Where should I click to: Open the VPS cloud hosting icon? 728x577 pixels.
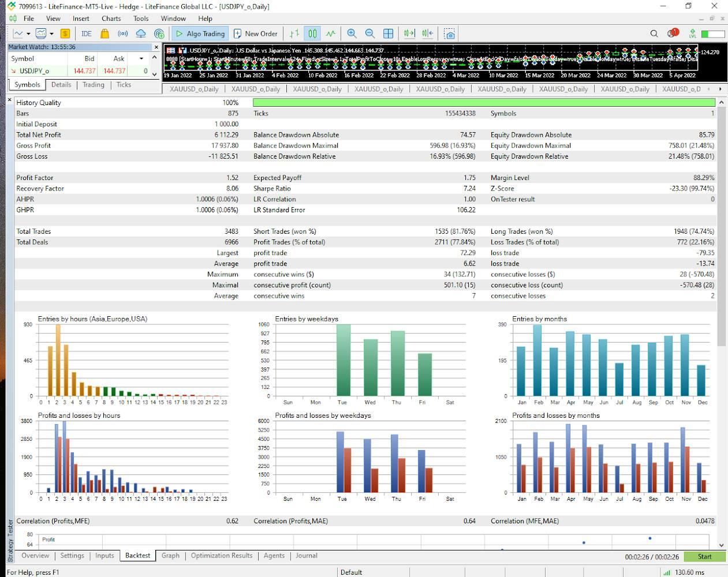tap(141, 33)
